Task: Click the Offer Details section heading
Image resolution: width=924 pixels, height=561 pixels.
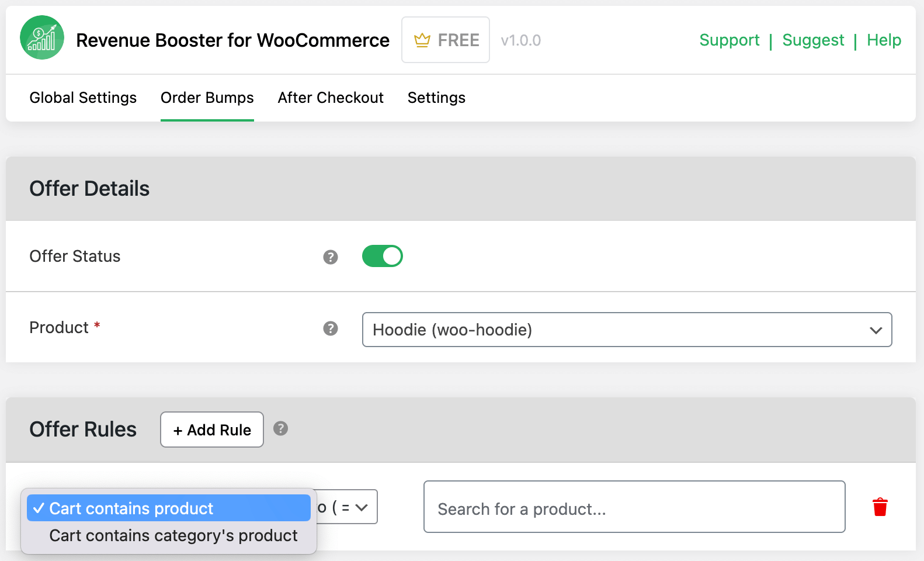Action: (89, 189)
